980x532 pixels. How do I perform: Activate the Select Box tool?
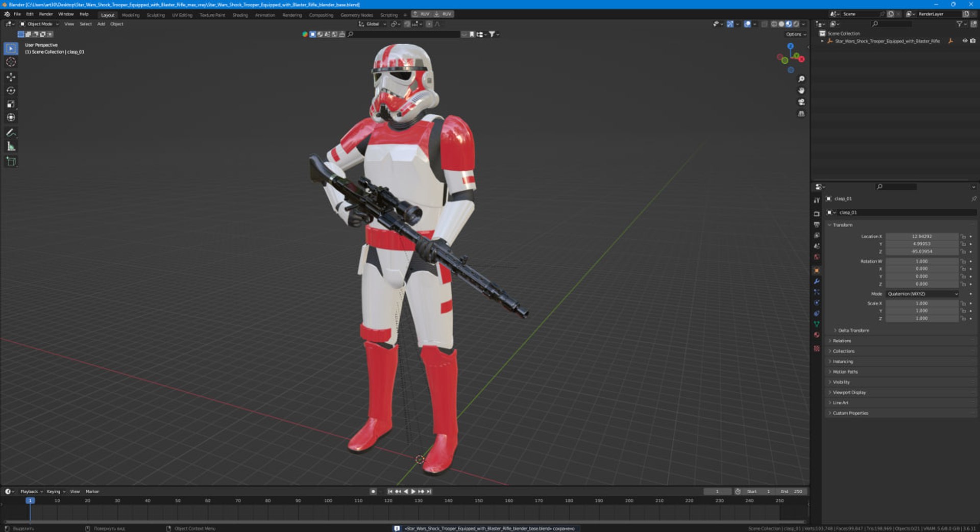click(x=11, y=48)
